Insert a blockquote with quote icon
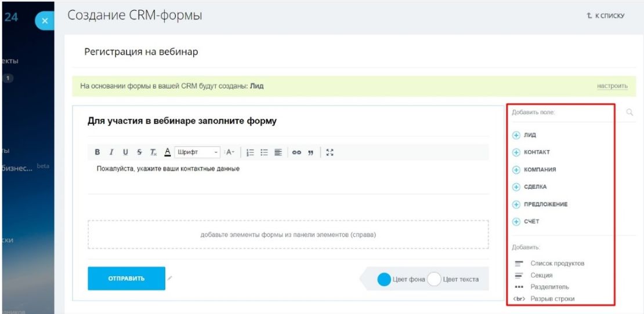Image resolution: width=644 pixels, height=314 pixels. 311,152
